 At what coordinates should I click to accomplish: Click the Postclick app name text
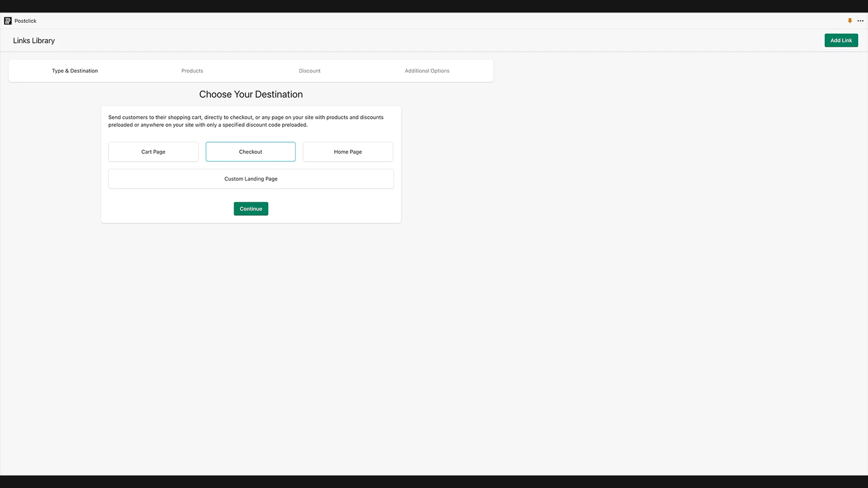(x=25, y=21)
